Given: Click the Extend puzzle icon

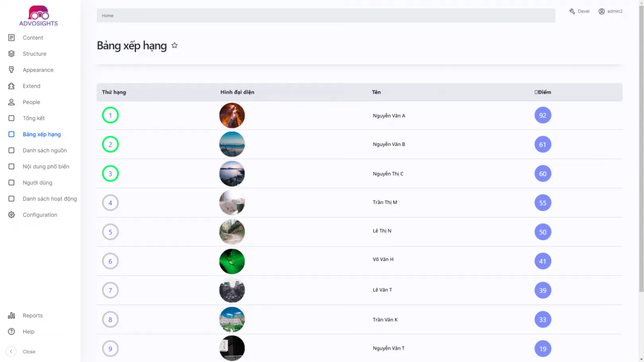Looking at the screenshot, I should click(12, 86).
